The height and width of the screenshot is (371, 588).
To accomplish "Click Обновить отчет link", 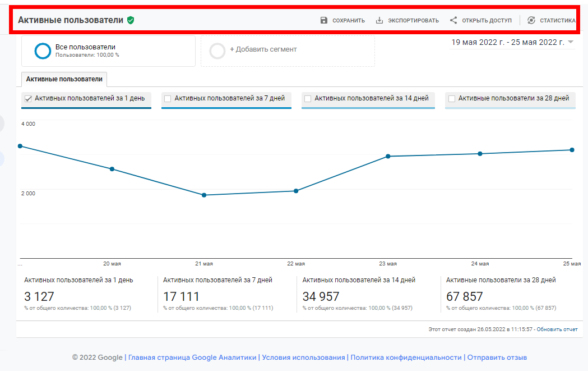I will pyautogui.click(x=557, y=329).
